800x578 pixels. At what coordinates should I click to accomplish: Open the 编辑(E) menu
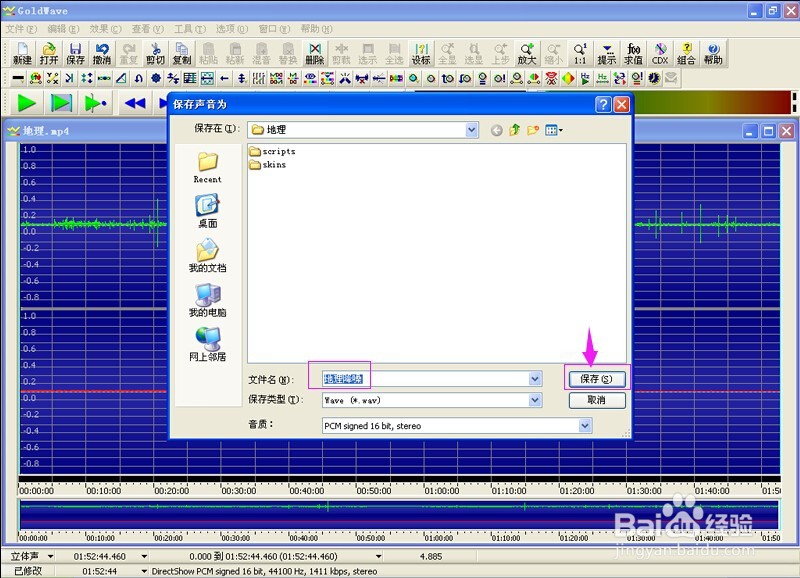(x=63, y=29)
